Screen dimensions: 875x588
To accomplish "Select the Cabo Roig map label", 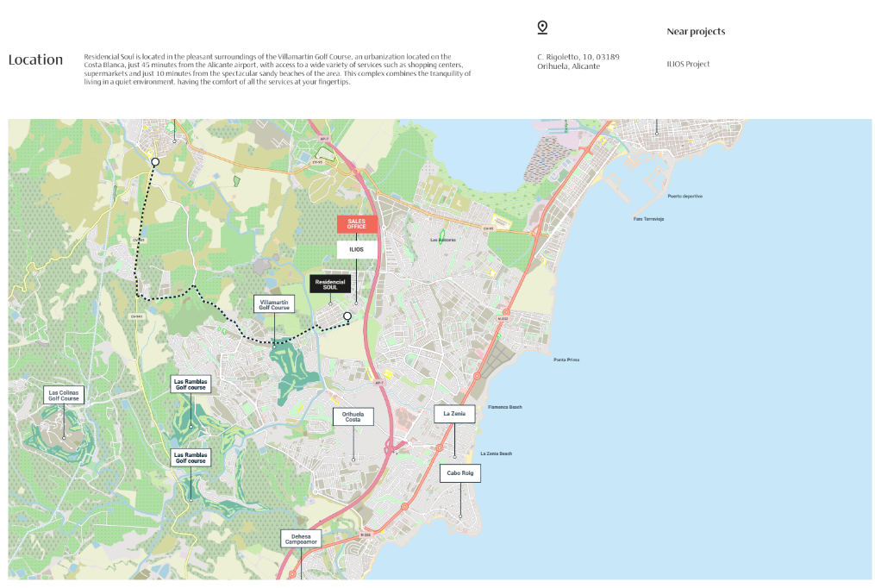I will (459, 473).
